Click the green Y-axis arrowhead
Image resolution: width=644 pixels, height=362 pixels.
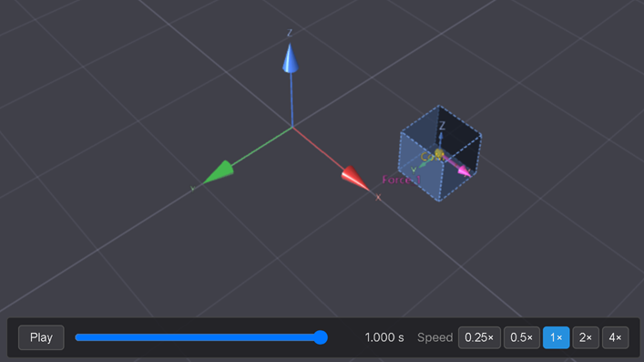[x=219, y=172]
